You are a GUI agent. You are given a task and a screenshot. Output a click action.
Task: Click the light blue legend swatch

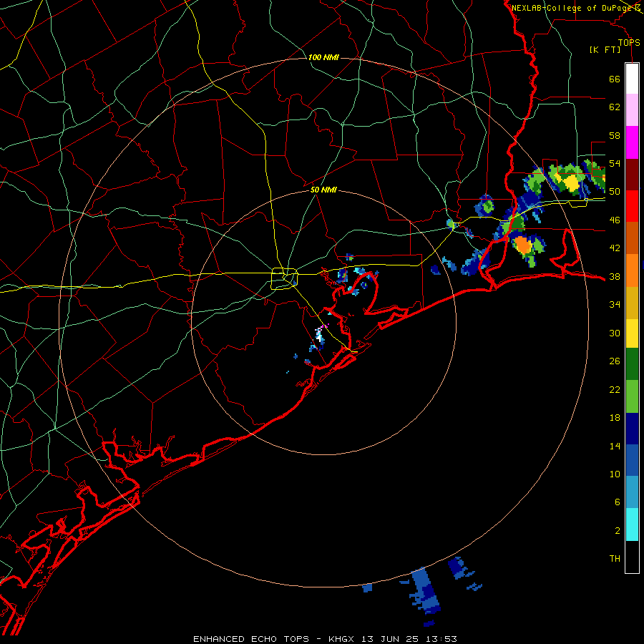pyautogui.click(x=632, y=492)
